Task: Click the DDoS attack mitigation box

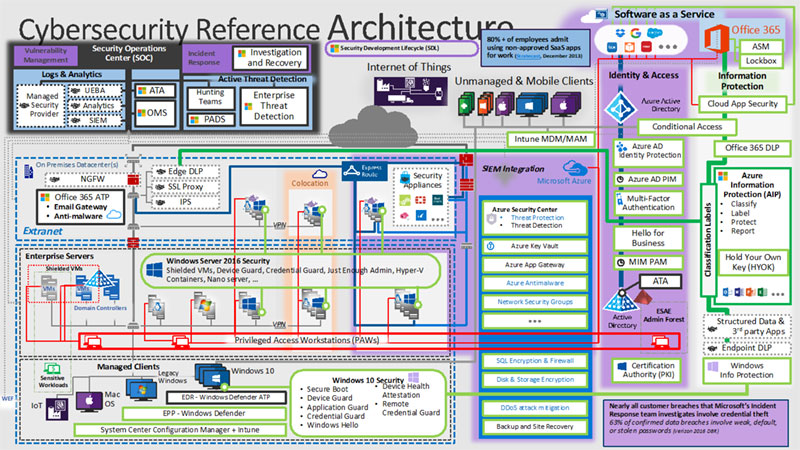Action: (x=534, y=408)
